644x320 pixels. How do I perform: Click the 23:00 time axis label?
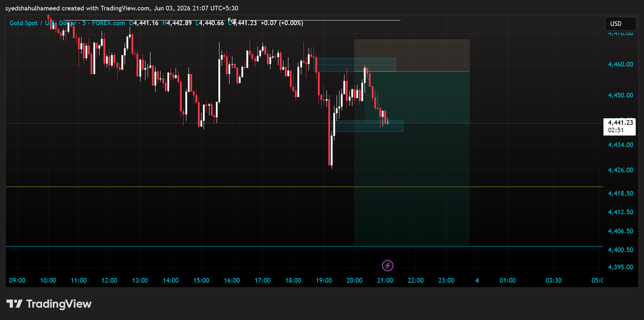(x=446, y=280)
